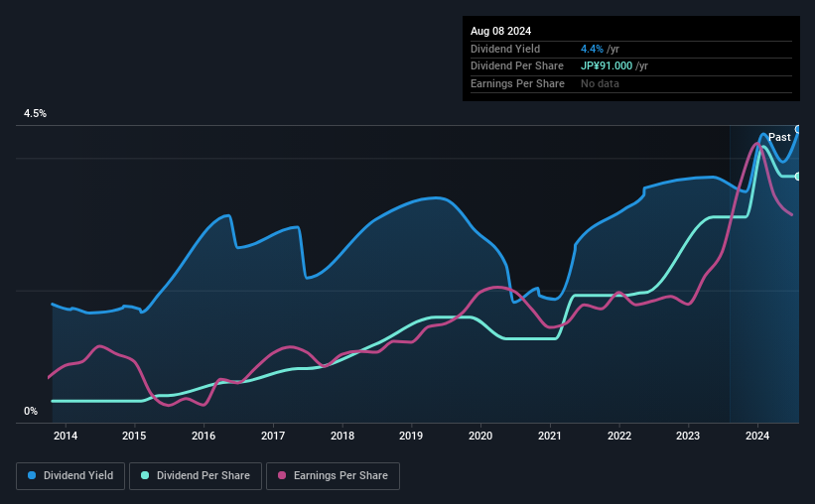The height and width of the screenshot is (504, 815).
Task: Click the 4.4% Dividend Yield tooltip value
Action: [x=592, y=49]
